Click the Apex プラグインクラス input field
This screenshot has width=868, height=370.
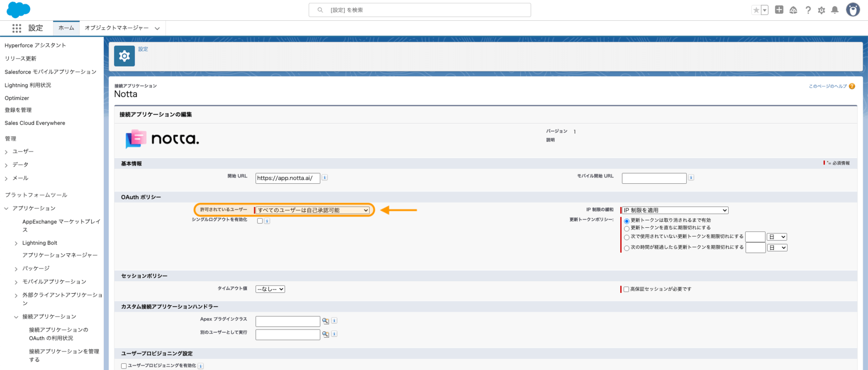click(x=288, y=321)
